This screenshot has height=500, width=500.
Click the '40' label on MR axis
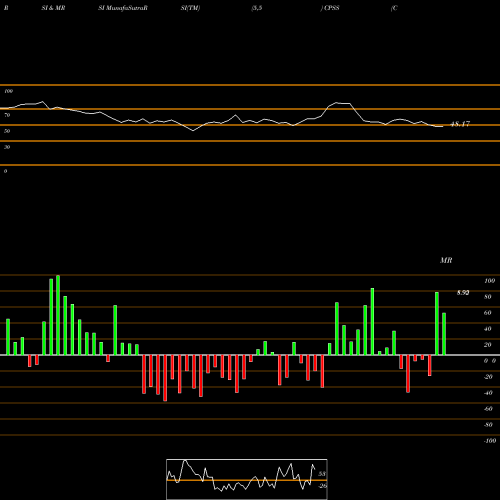tap(488, 329)
